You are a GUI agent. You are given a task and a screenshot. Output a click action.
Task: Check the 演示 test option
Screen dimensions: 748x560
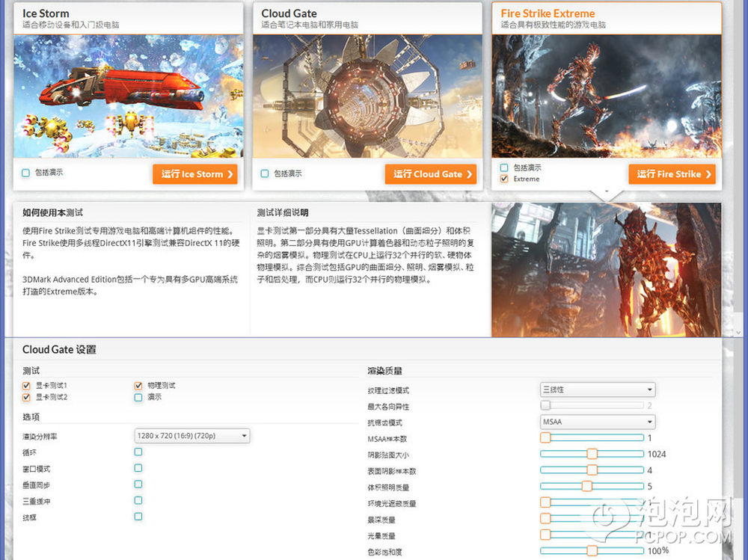138,397
